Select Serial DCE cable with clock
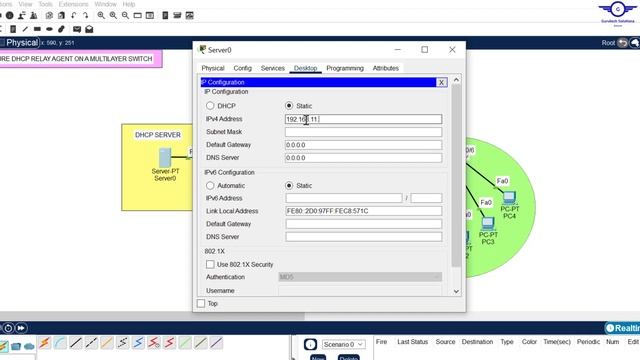Screen dimensions: 640x360 tap(153, 343)
